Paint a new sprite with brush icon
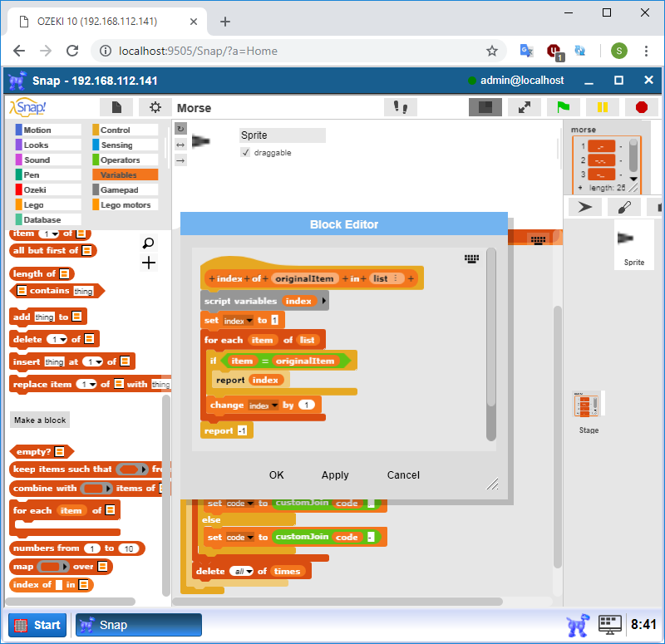 (624, 207)
